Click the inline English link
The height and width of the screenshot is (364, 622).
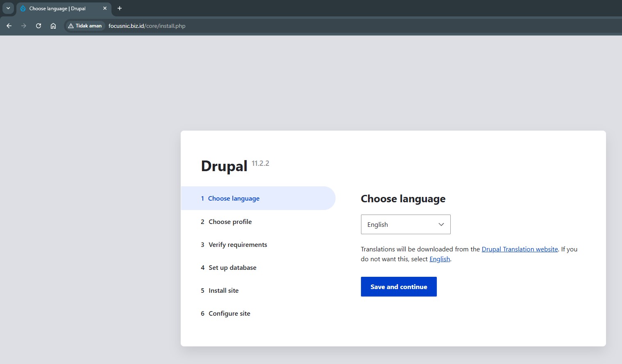(x=440, y=259)
